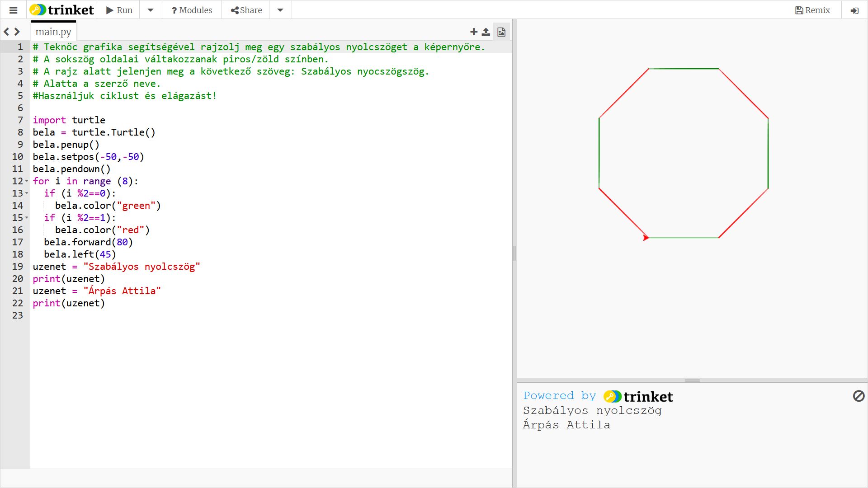Screen dimensions: 868x488
Task: Fold the if block on line 13
Action: (x=27, y=193)
